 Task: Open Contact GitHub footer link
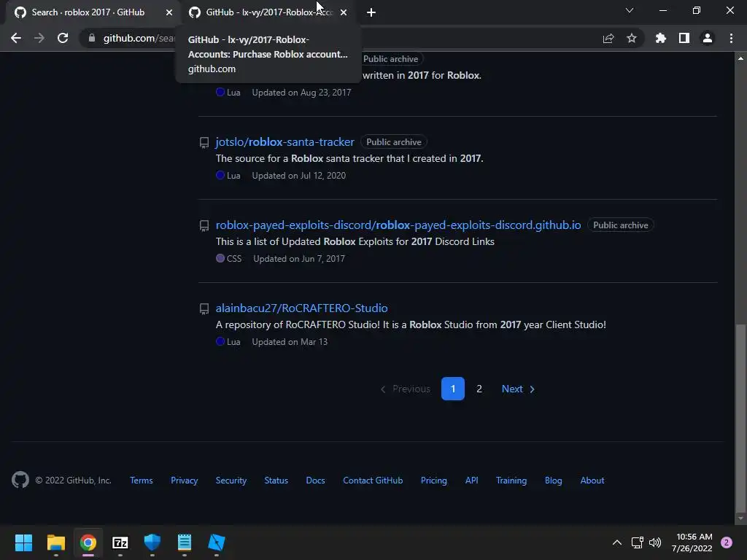pos(373,481)
